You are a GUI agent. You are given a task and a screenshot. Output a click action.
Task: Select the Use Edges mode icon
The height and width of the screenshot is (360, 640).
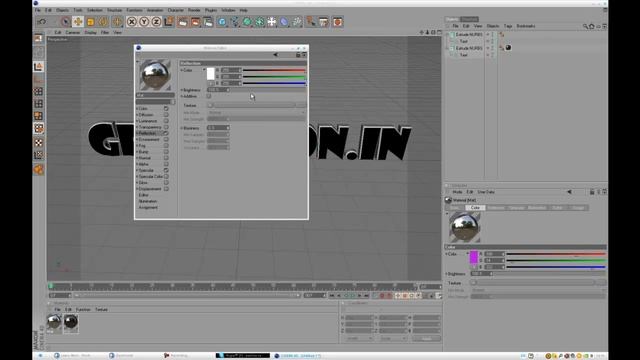[38, 104]
